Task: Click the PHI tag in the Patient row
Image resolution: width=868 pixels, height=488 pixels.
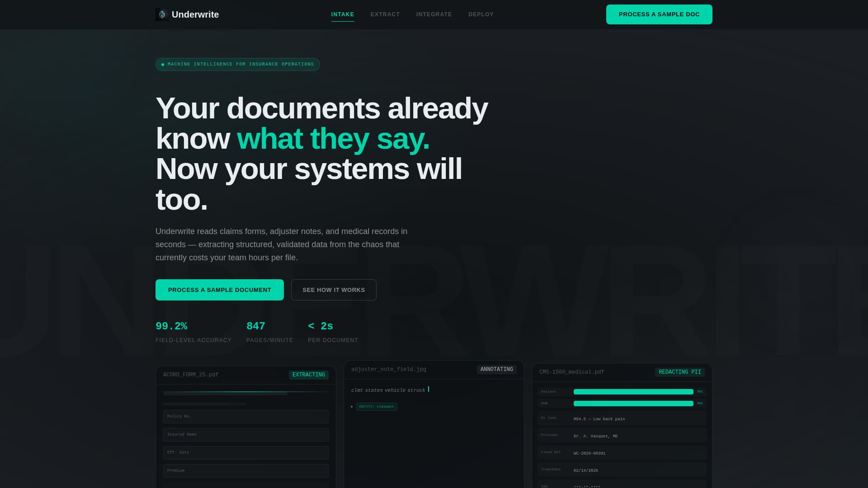Action: (700, 392)
